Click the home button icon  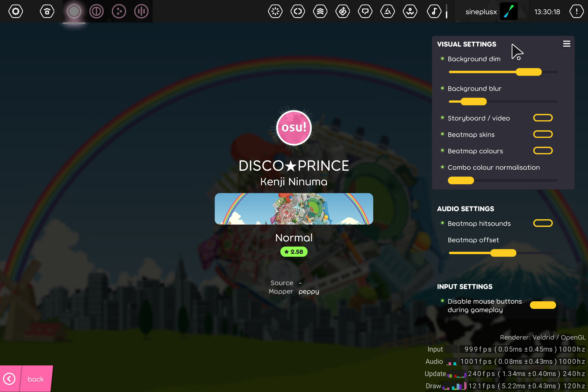click(47, 11)
